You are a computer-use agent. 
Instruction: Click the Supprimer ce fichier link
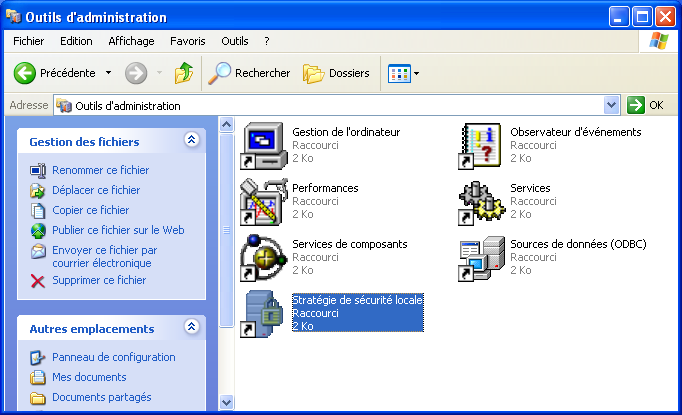[98, 281]
